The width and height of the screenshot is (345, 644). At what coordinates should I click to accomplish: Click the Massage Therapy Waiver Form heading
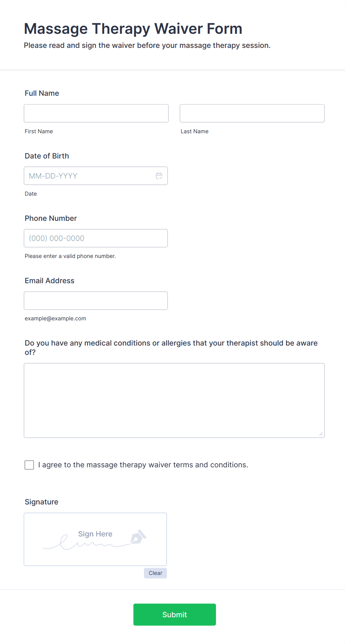[133, 29]
